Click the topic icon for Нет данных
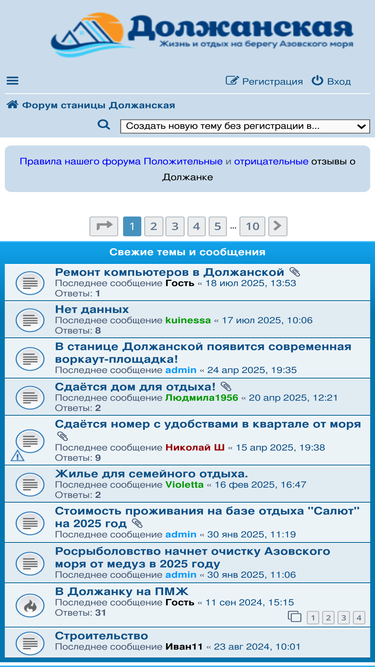The image size is (375, 667). tap(30, 319)
